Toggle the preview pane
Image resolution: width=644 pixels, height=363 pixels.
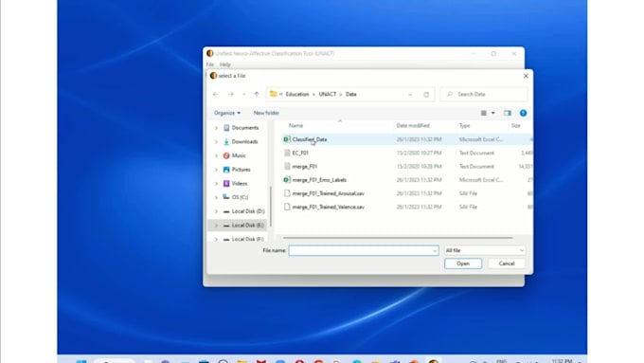point(508,113)
